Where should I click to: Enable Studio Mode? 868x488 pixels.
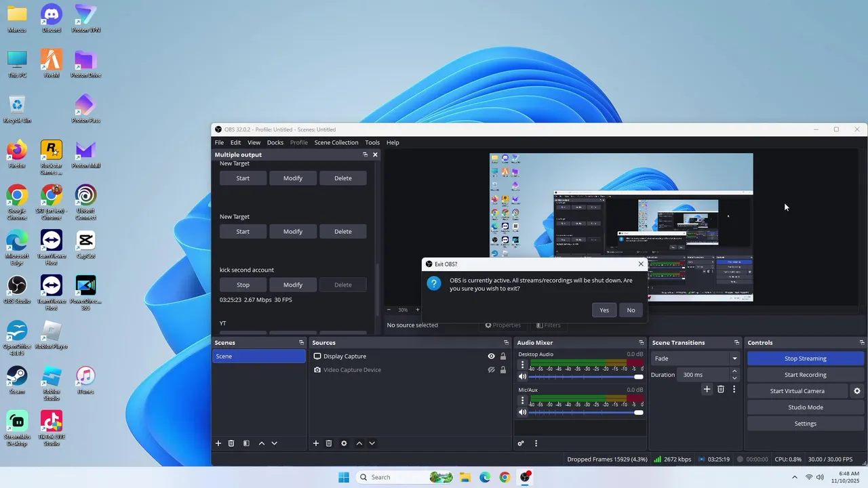(x=806, y=407)
